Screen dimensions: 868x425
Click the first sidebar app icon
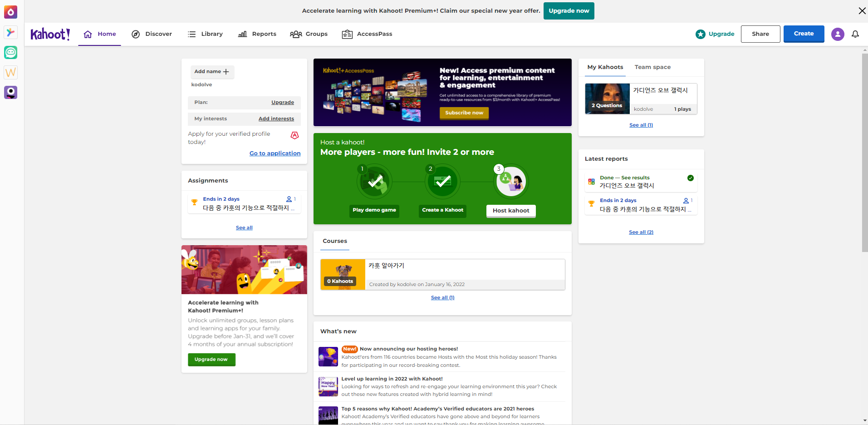tap(11, 12)
